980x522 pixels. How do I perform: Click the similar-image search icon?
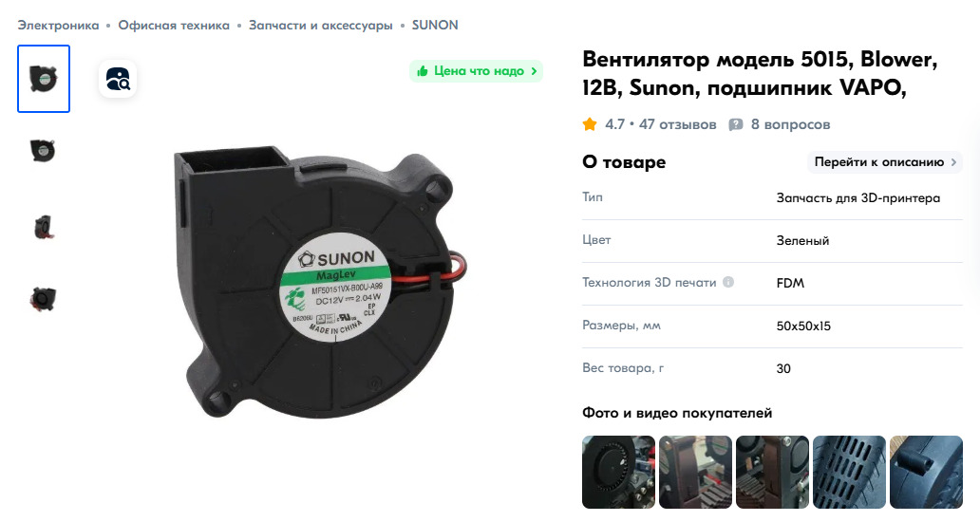coord(118,80)
